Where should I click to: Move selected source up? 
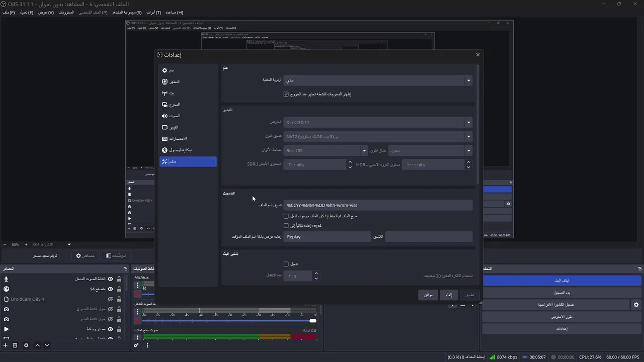[x=37, y=345]
